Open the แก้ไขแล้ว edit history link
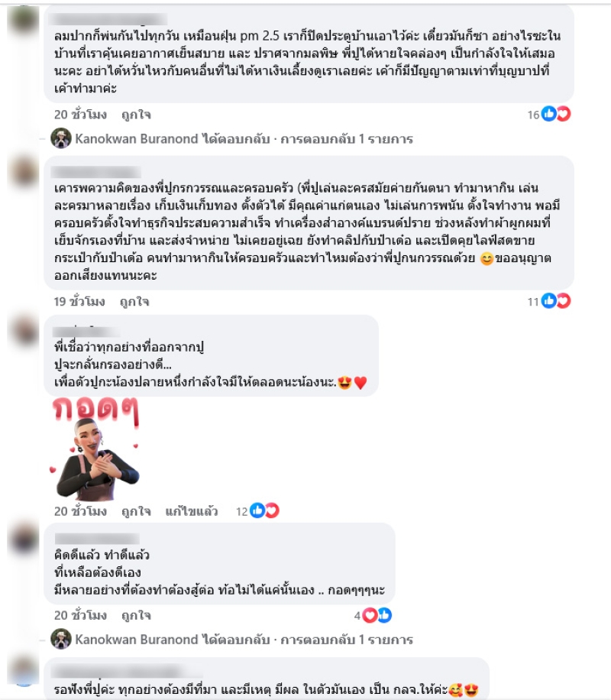The image size is (611, 700). 192,511
